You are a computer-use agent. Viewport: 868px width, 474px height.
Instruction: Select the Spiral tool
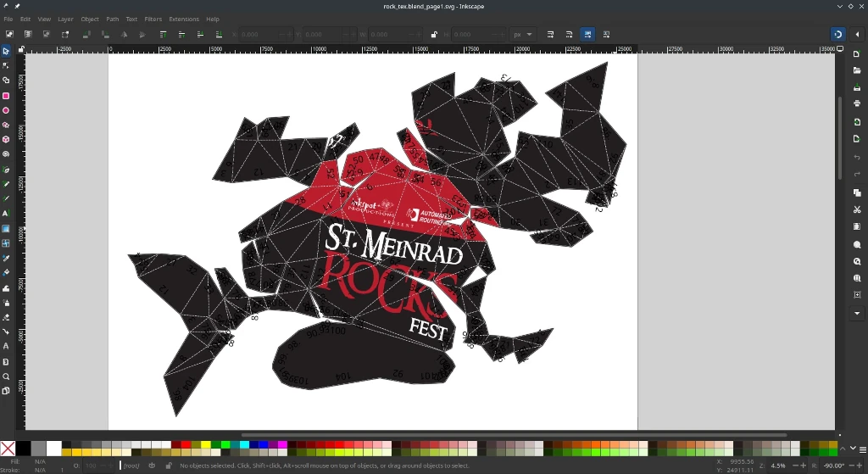pos(6,154)
